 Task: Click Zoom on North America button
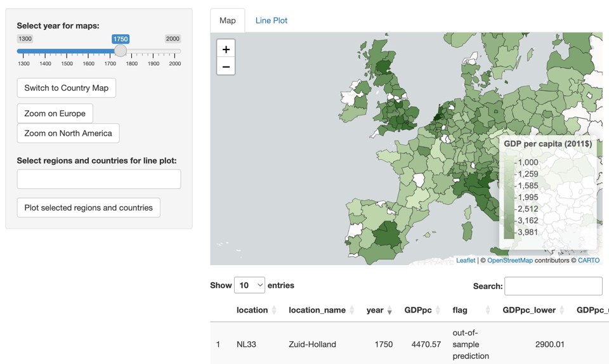(68, 133)
